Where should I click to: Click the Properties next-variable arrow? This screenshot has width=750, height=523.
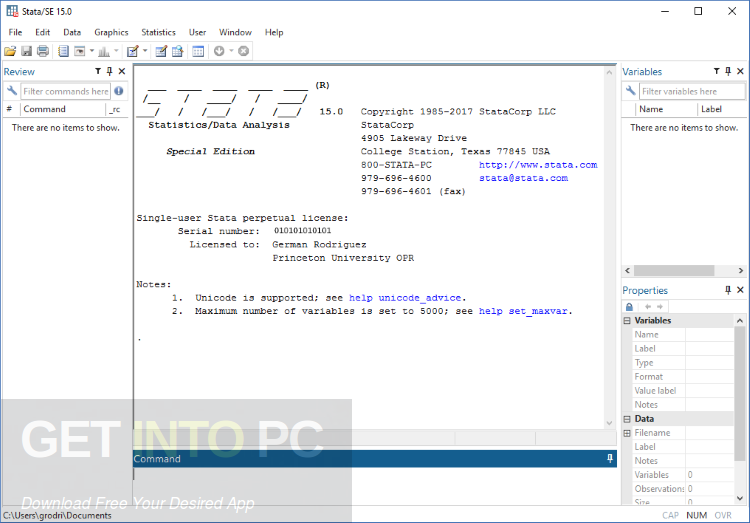point(660,307)
